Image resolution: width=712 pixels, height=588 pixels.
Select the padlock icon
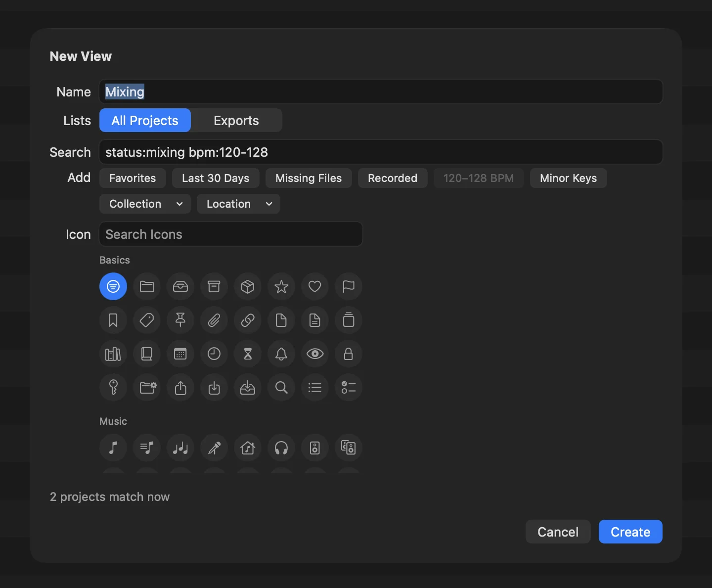coord(349,354)
